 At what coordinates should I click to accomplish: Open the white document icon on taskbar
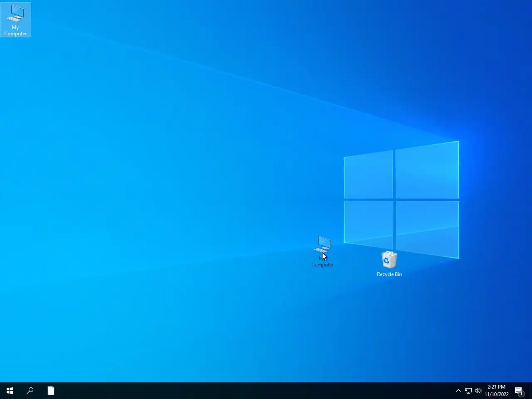pos(51,391)
